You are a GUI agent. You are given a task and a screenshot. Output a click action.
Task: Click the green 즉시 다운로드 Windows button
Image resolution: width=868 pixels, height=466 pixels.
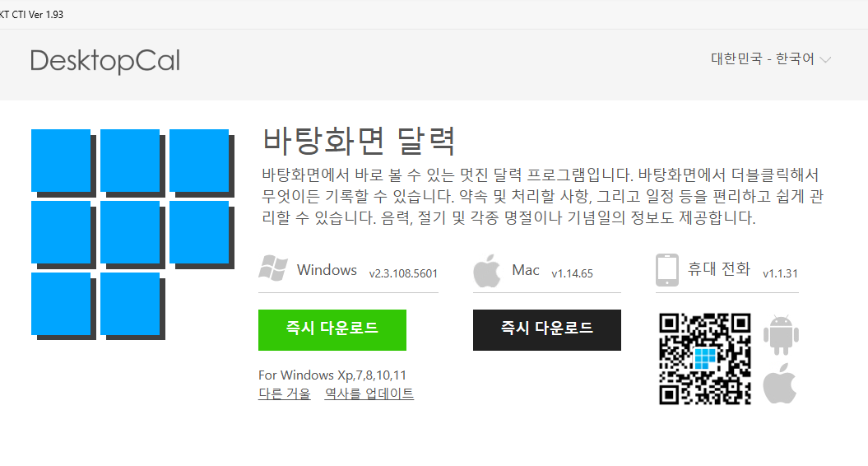click(x=332, y=329)
